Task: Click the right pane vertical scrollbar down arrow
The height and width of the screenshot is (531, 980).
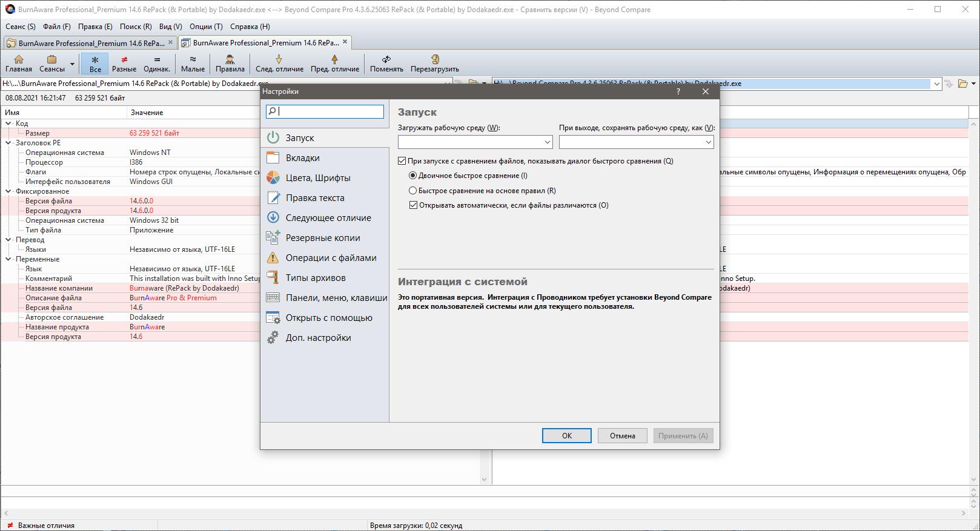Action: [x=974, y=480]
